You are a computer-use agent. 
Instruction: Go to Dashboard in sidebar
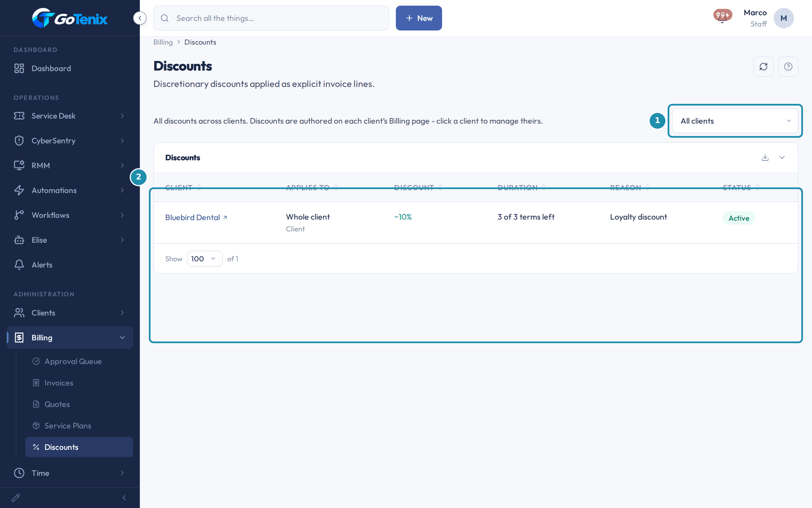pyautogui.click(x=70, y=69)
